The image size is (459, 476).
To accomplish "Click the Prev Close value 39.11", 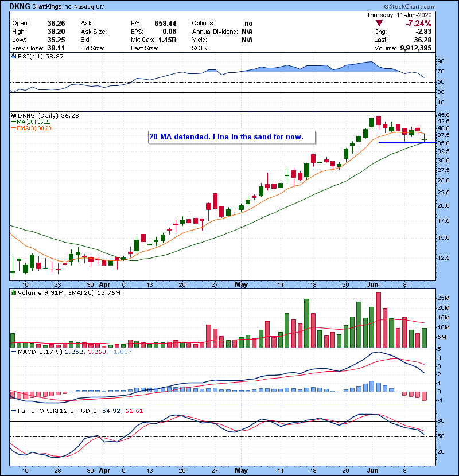I will pyautogui.click(x=56, y=48).
